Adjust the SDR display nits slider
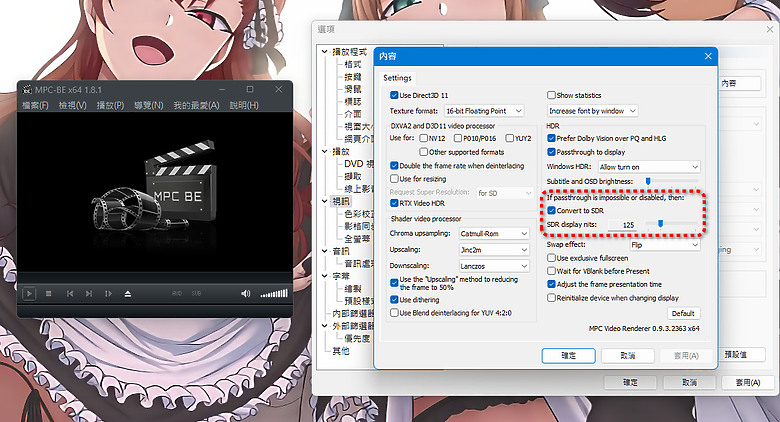This screenshot has height=422, width=780. (x=661, y=224)
